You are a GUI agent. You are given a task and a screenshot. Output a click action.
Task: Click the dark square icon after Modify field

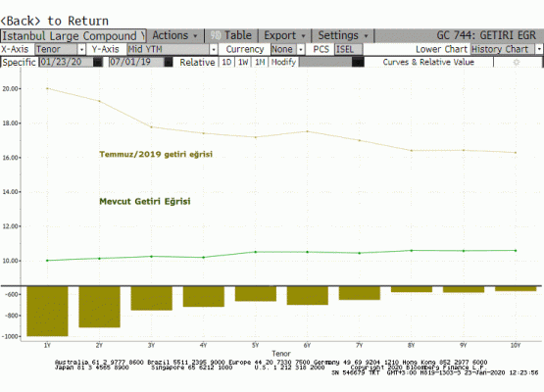click(x=358, y=62)
